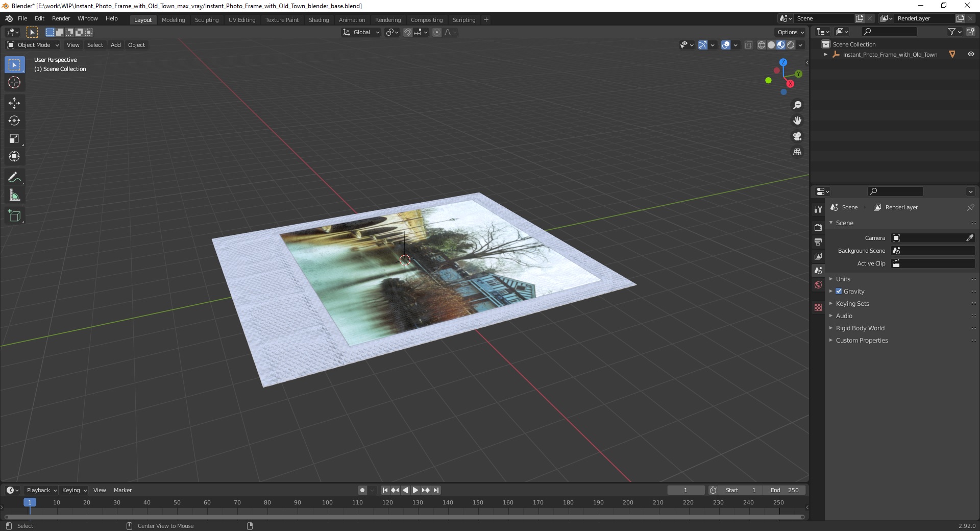Open the File menu
The height and width of the screenshot is (531, 980).
22,18
